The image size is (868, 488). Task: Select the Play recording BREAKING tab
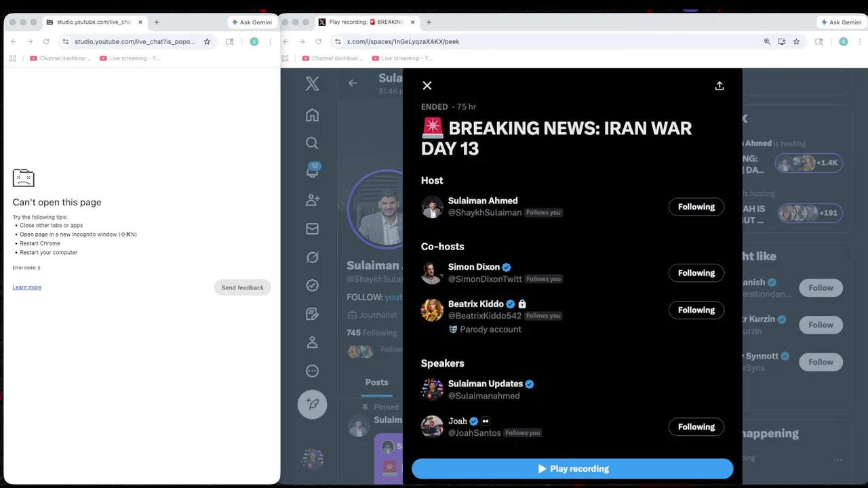[366, 22]
